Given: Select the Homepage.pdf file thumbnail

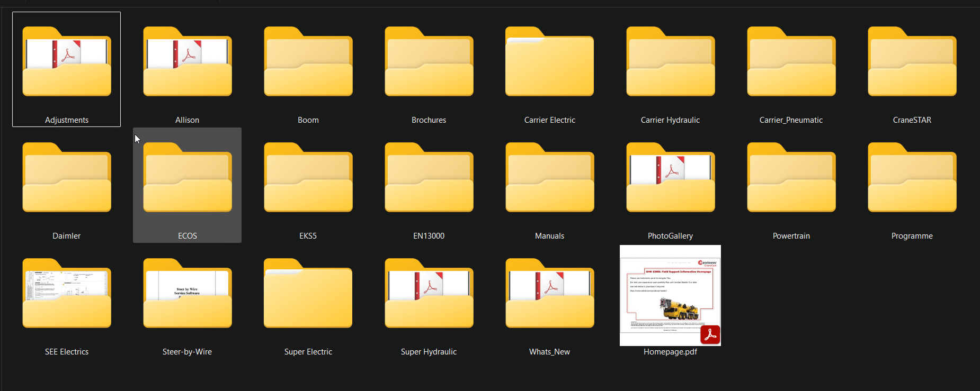Looking at the screenshot, I should (671, 295).
